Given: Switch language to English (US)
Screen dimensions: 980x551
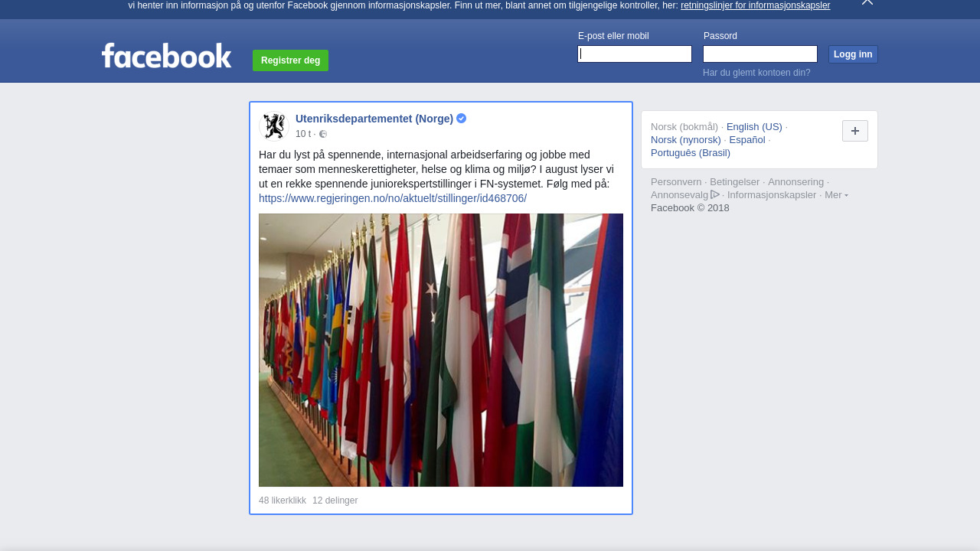Looking at the screenshot, I should (x=754, y=127).
